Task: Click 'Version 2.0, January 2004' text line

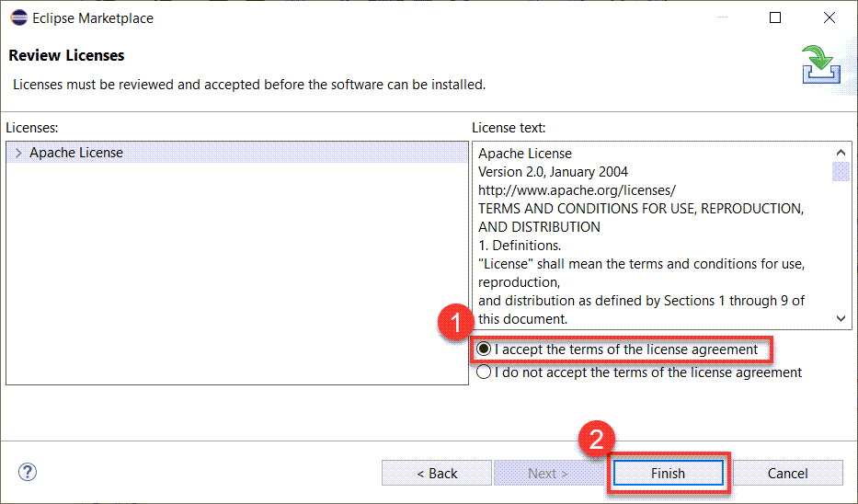Action: click(x=553, y=172)
